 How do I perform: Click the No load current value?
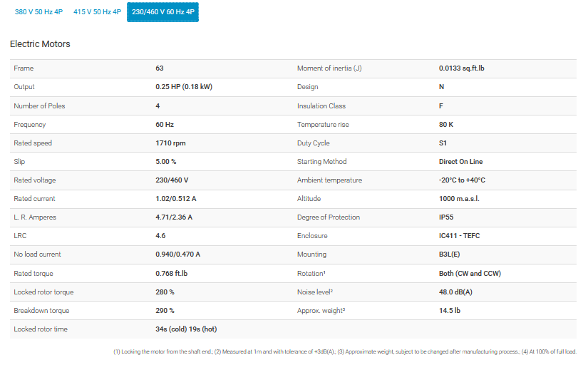(177, 254)
